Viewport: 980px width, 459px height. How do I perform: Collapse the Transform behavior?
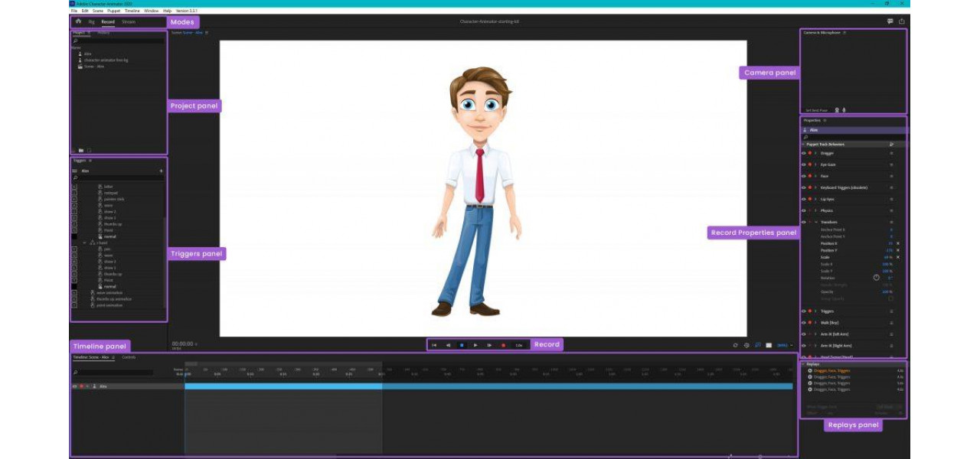point(816,222)
